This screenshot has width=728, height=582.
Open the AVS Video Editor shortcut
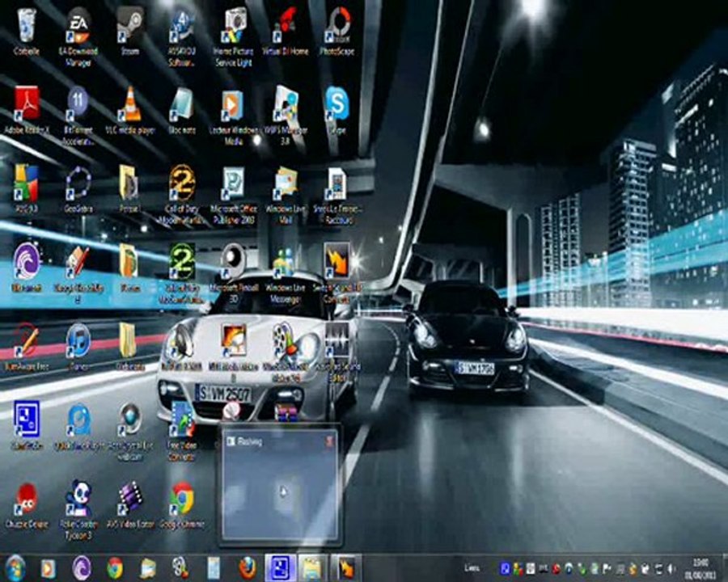130,498
